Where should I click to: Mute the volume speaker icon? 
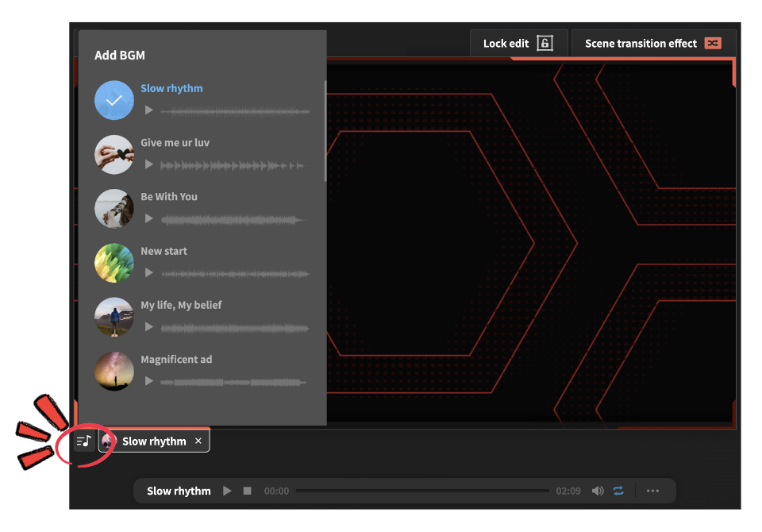[598, 491]
